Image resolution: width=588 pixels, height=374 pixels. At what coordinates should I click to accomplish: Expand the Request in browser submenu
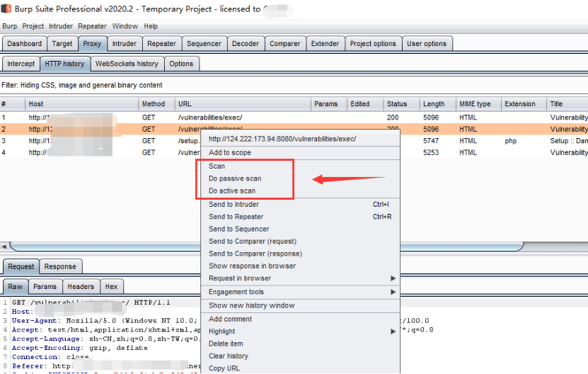tap(393, 278)
